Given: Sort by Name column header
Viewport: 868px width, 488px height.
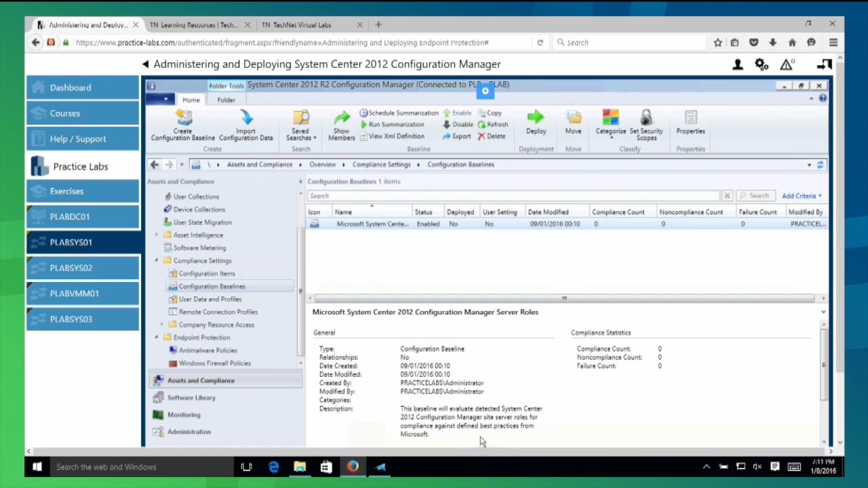Looking at the screenshot, I should tap(372, 212).
